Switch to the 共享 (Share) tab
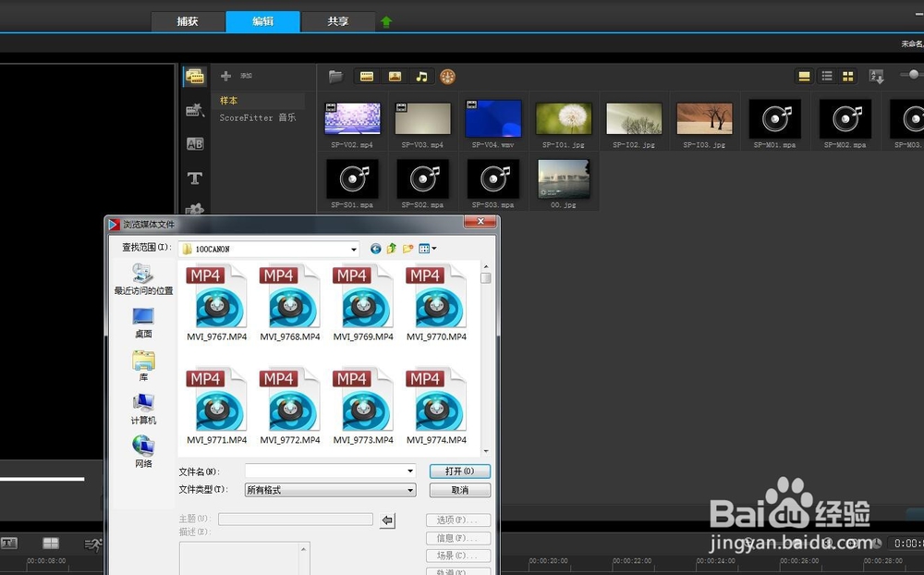 (338, 21)
